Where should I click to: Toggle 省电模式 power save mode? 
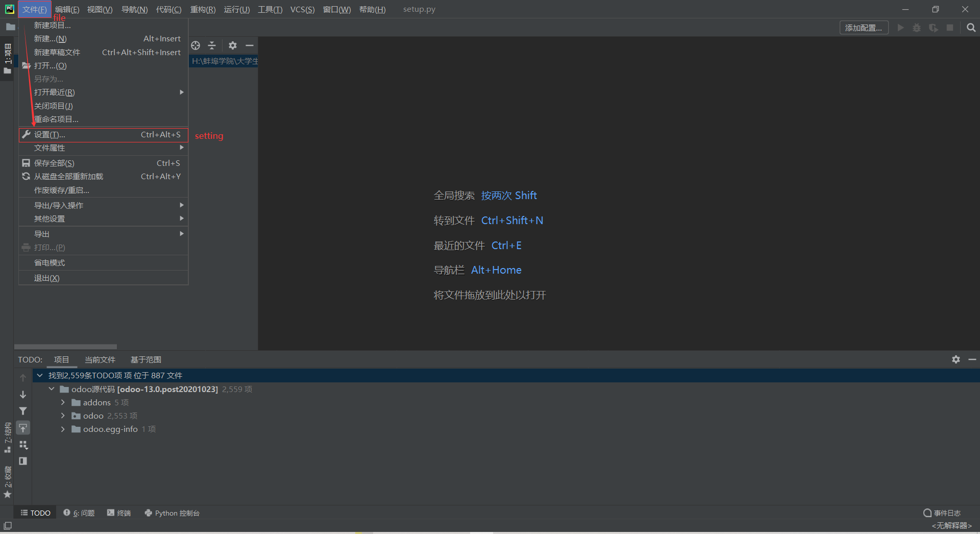pyautogui.click(x=104, y=262)
